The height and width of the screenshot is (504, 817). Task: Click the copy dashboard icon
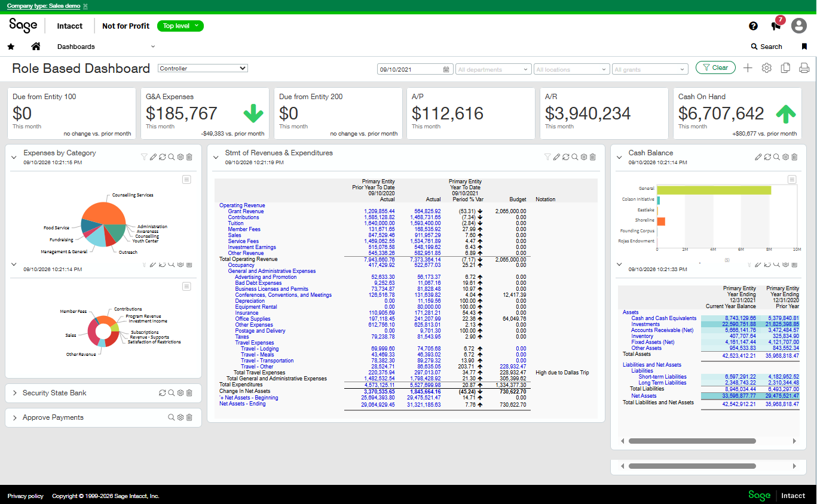786,68
